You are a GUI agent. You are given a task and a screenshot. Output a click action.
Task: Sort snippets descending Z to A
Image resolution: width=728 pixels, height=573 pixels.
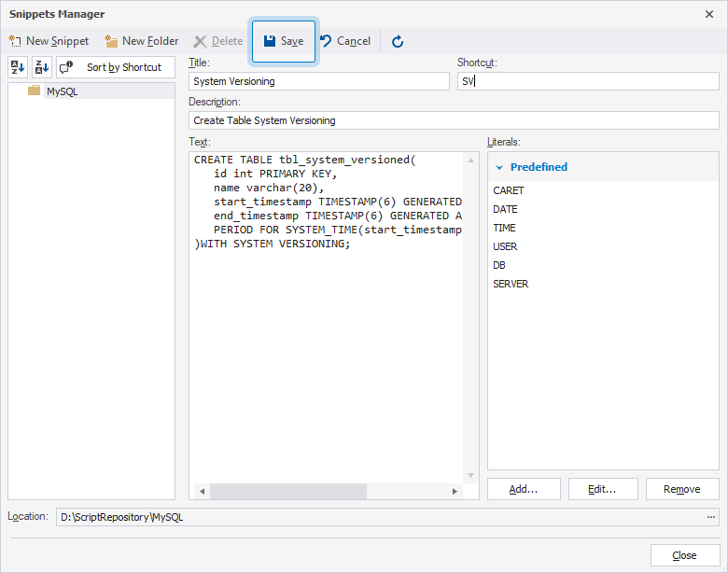(42, 67)
